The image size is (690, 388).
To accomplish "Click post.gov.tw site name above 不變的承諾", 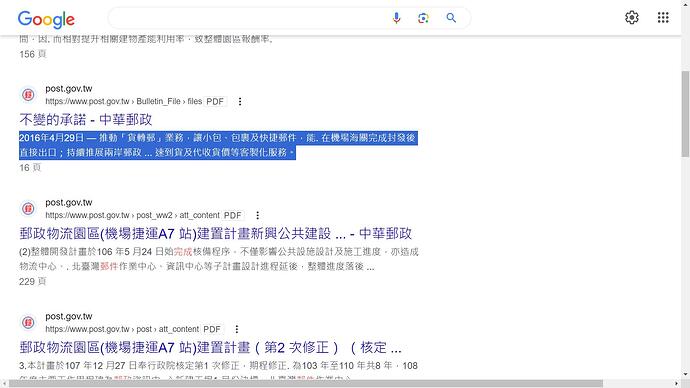I will pos(69,89).
